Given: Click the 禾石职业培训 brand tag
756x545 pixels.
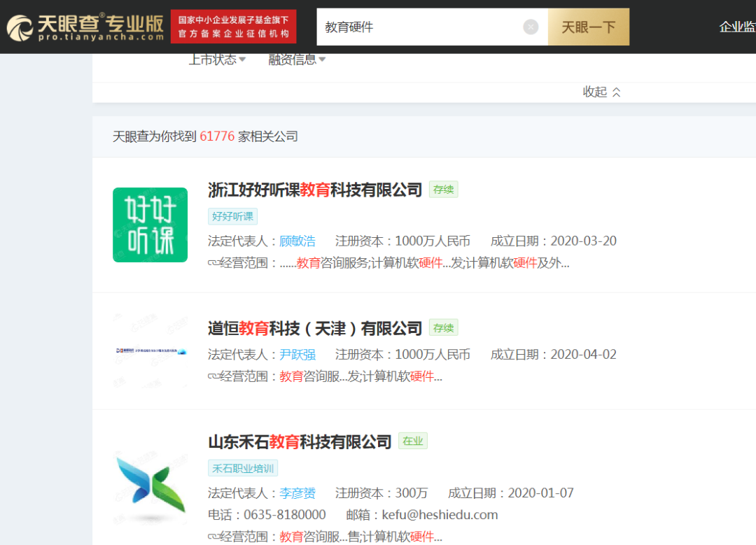Looking at the screenshot, I should 242,468.
